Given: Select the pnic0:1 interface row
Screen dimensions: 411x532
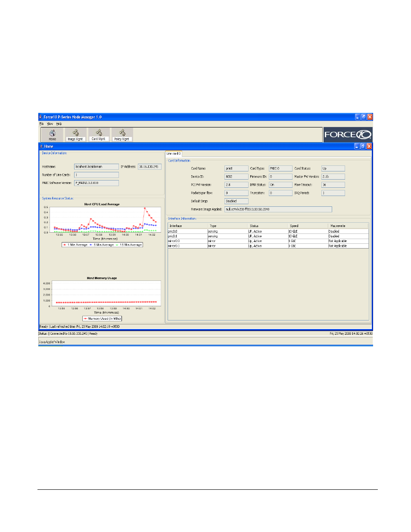Looking at the screenshot, I should click(268, 236).
